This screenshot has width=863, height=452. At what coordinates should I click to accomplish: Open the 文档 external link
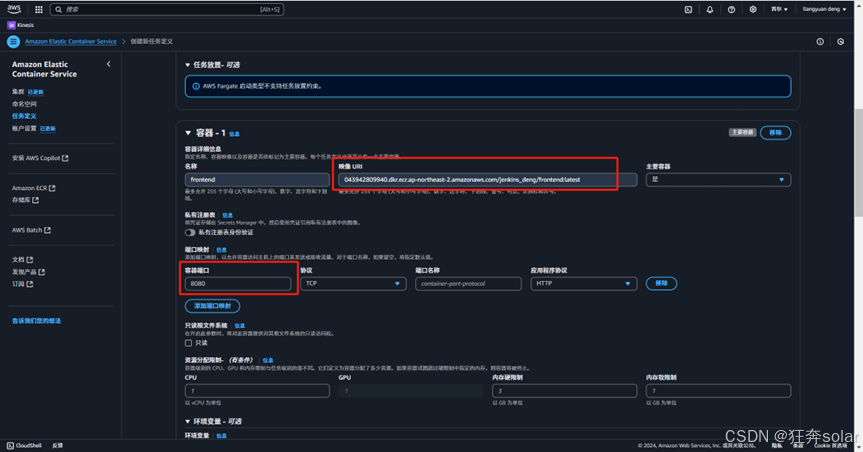(x=23, y=259)
